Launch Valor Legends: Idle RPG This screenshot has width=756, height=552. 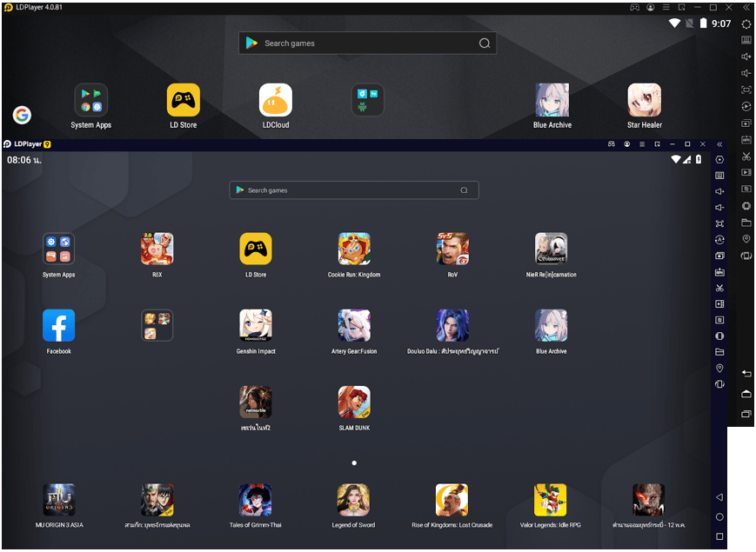pyautogui.click(x=550, y=500)
